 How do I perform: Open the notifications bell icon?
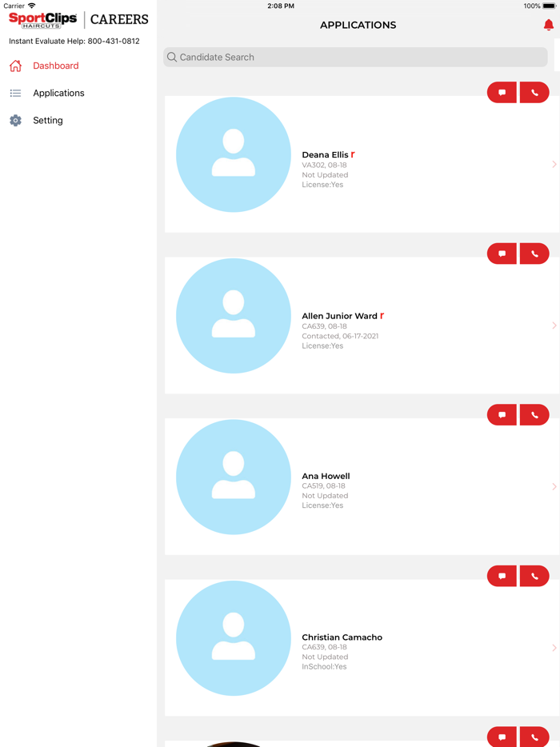click(549, 25)
